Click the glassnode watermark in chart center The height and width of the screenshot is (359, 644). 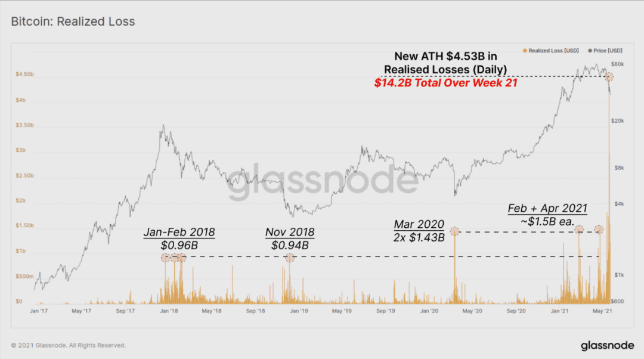[x=323, y=180]
